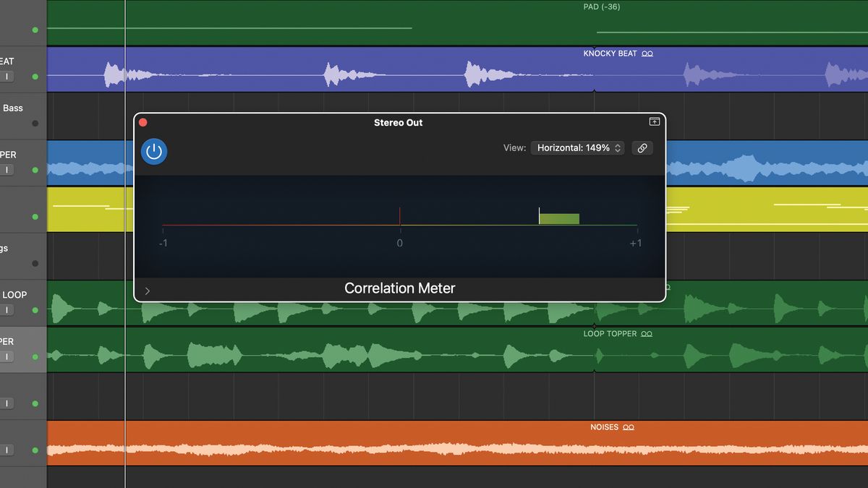Click the loop icon beside the Loop Topper label
Viewport: 868px width, 488px height.
(647, 333)
